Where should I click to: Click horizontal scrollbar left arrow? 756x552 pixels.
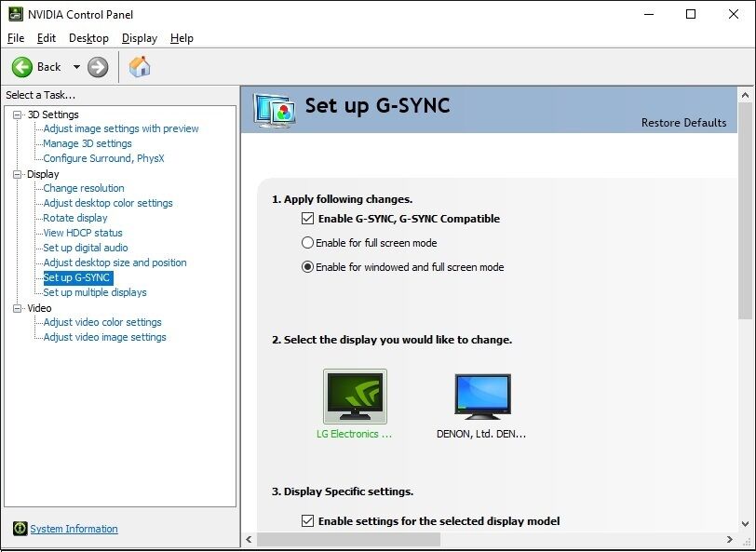click(249, 540)
